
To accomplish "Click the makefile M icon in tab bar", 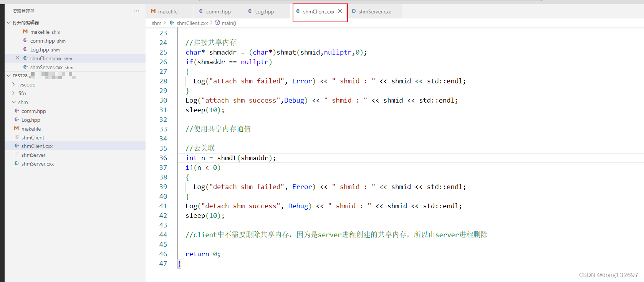I will pyautogui.click(x=153, y=11).
